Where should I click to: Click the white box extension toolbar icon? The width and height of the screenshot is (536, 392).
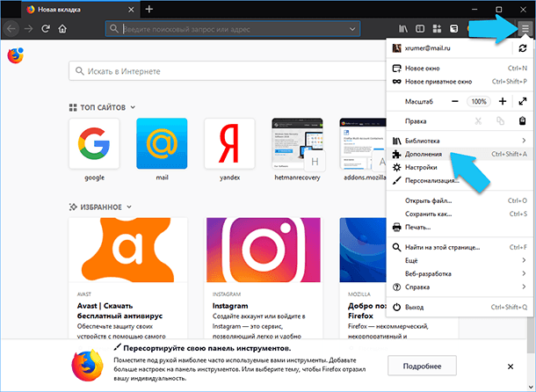coord(453,29)
